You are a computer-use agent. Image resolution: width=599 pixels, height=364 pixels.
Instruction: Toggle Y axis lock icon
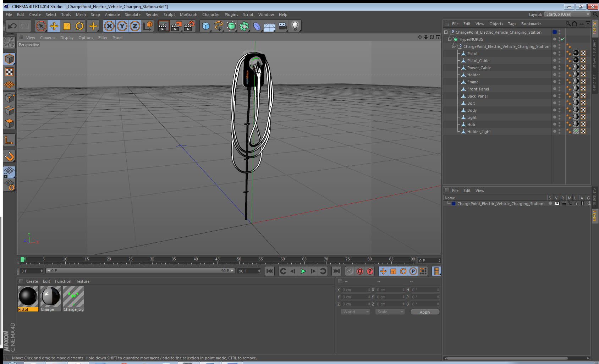pyautogui.click(x=122, y=26)
